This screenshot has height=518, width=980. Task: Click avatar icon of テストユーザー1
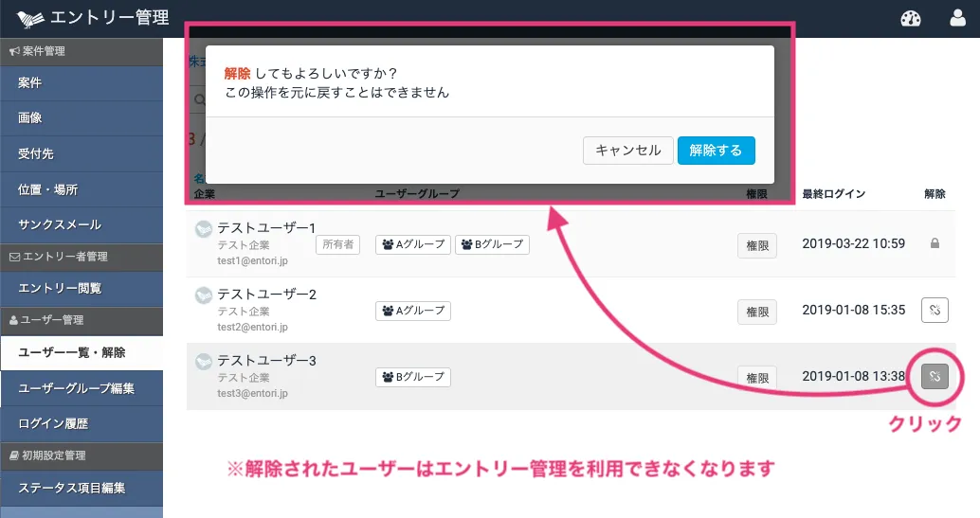202,228
